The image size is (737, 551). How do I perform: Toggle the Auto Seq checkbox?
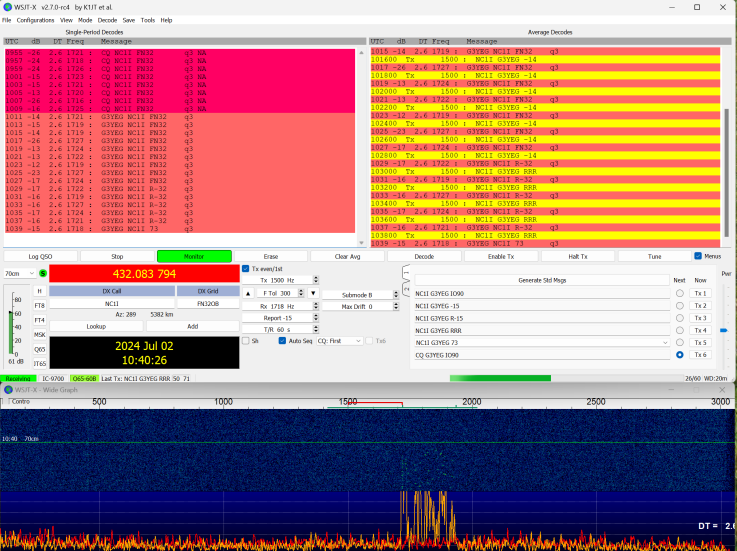tap(282, 341)
